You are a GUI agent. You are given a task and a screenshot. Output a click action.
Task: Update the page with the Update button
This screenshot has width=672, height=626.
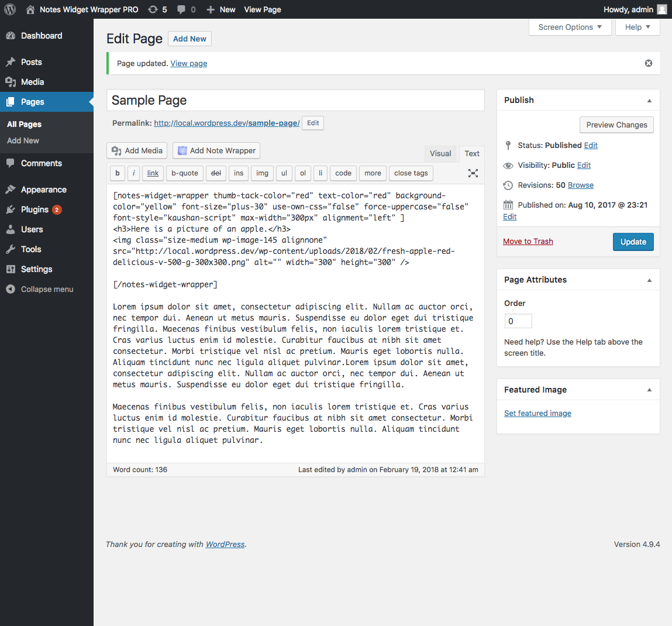click(633, 242)
